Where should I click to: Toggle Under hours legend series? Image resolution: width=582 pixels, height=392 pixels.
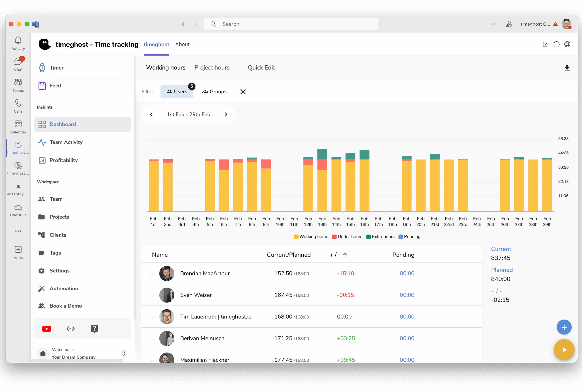[347, 236]
